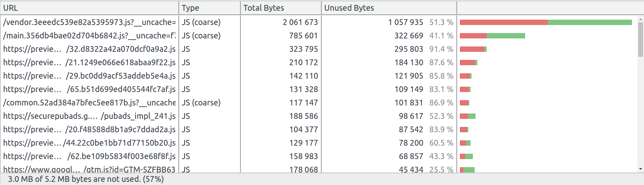Select the main.356db4bae02d704b6842.js row
Screen dimensions: 644x185
click(319, 36)
